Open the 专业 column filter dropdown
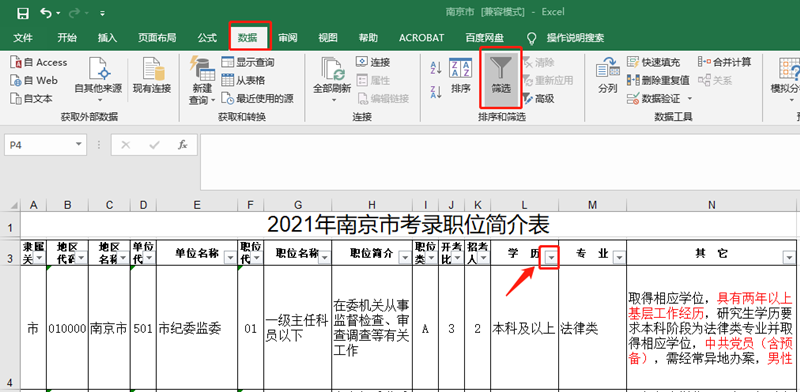The image size is (800, 392). (x=618, y=258)
